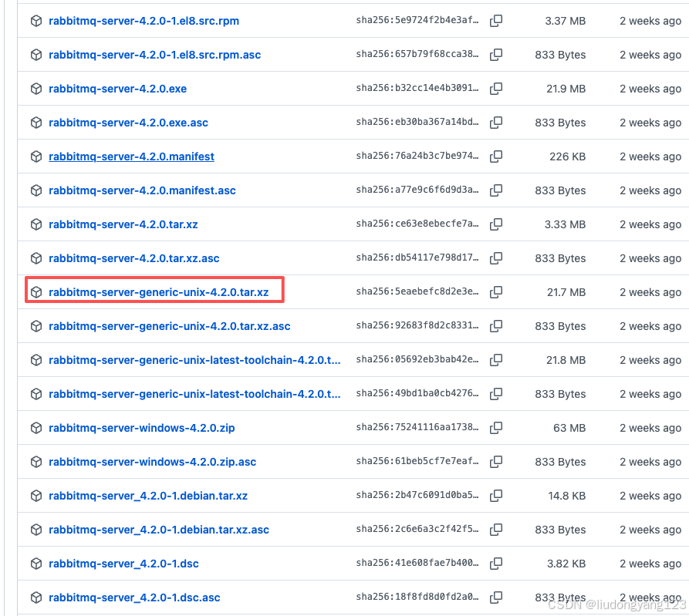Select the hash text sha256:5eaebefc8d2e3e
The width and height of the screenshot is (689, 616).
[417, 291]
